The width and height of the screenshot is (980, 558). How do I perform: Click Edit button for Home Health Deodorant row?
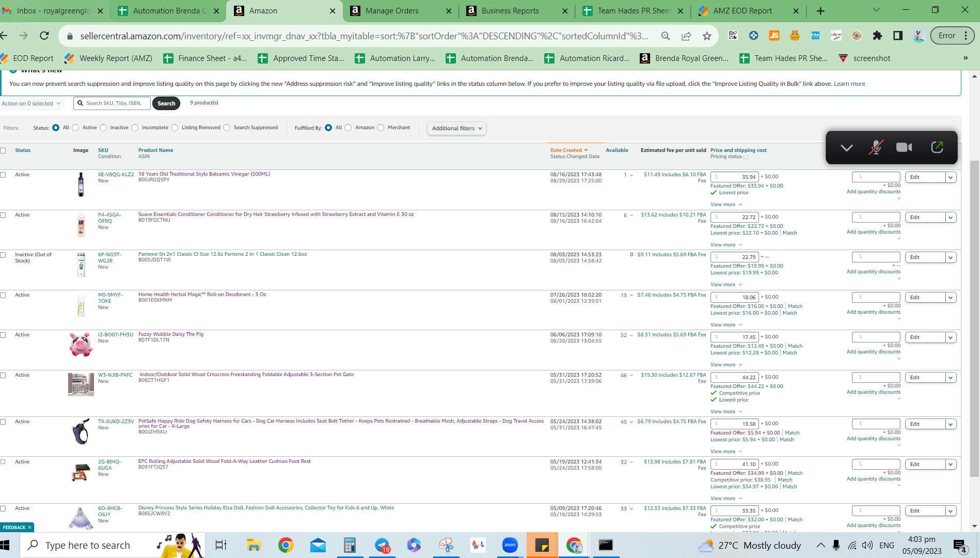click(925, 298)
